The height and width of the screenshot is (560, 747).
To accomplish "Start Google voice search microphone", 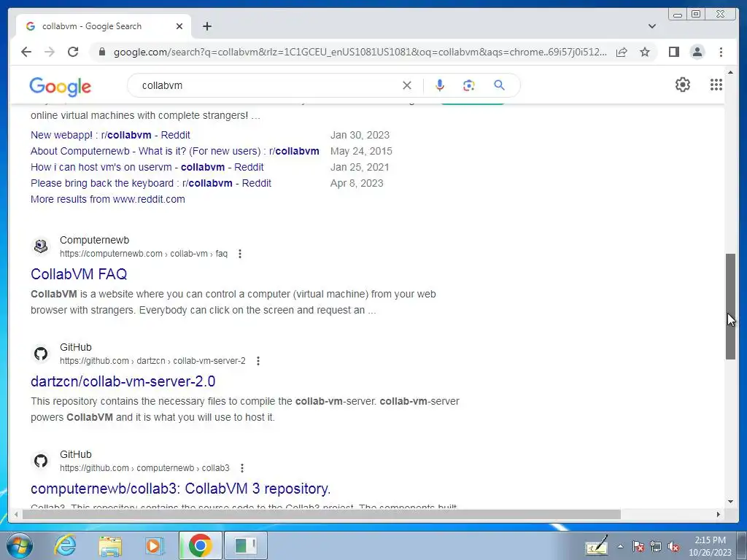I will click(x=440, y=85).
